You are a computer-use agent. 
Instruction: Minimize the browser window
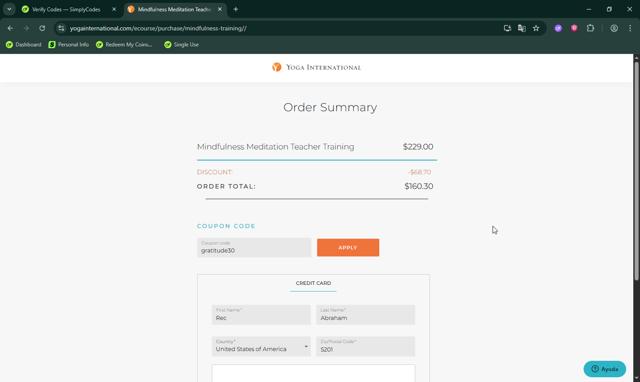[589, 9]
